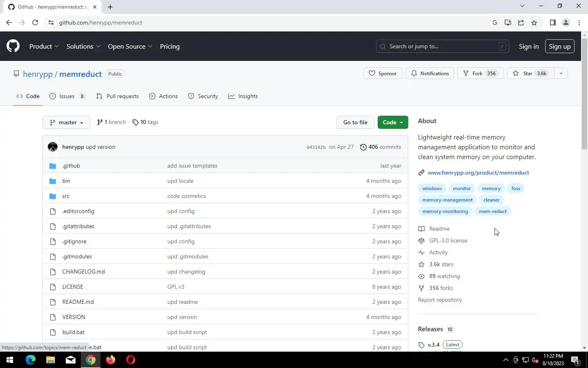Launch Microsoft Edge from the taskbar
The image size is (588, 368).
tap(31, 360)
